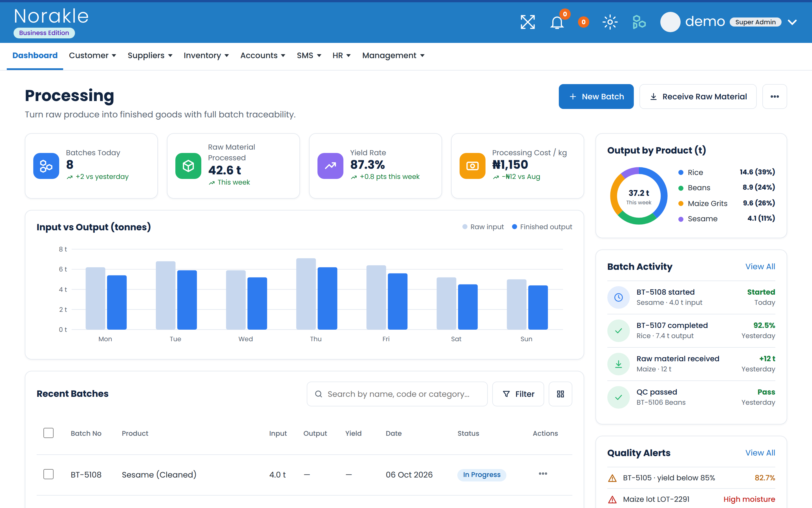Click the In Progress status badge

482,474
